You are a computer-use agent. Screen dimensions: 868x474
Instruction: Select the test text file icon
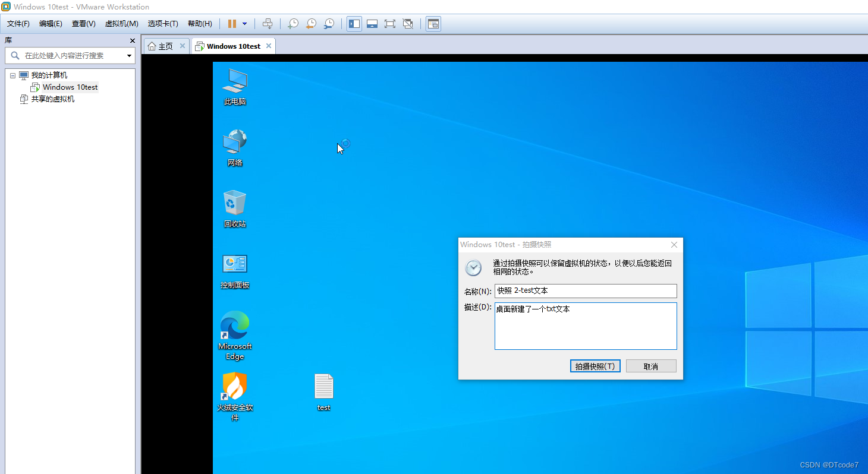pos(324,393)
